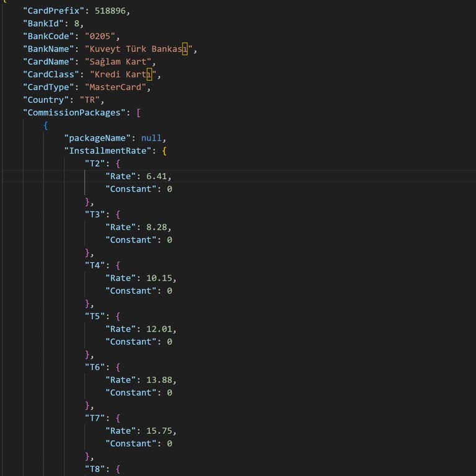Screen dimensions: 476x476
Task: Click the highlighted character in Kredi Kartı
Action: (149, 74)
